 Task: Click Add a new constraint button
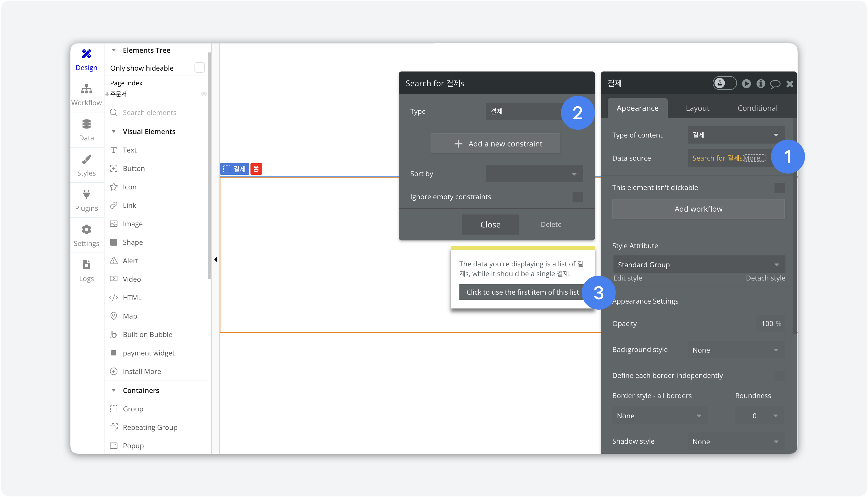tap(497, 143)
